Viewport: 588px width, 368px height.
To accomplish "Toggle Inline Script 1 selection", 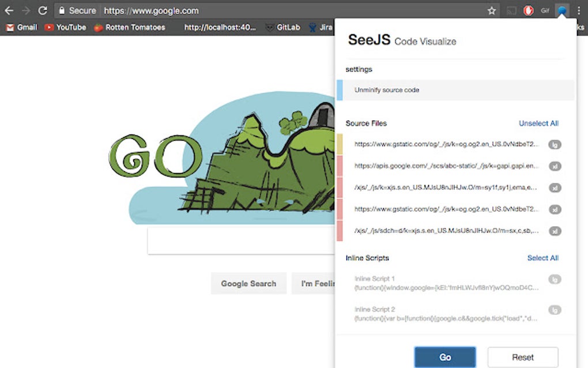I will click(447, 283).
